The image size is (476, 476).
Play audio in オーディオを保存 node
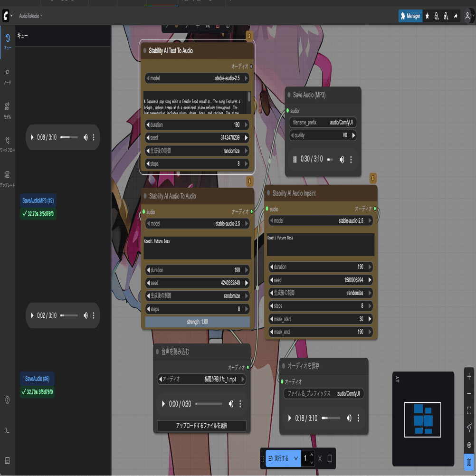click(x=290, y=418)
